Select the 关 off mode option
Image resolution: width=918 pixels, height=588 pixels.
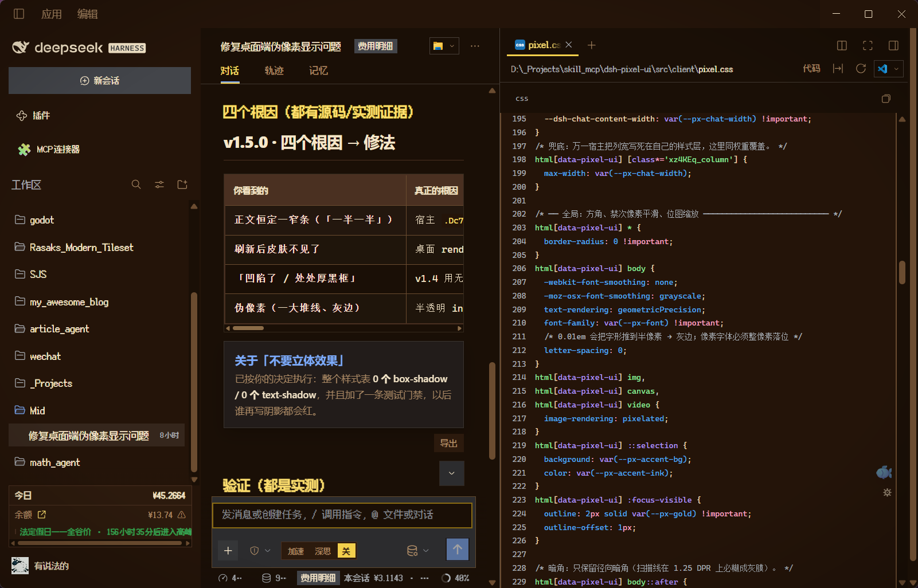[346, 551]
